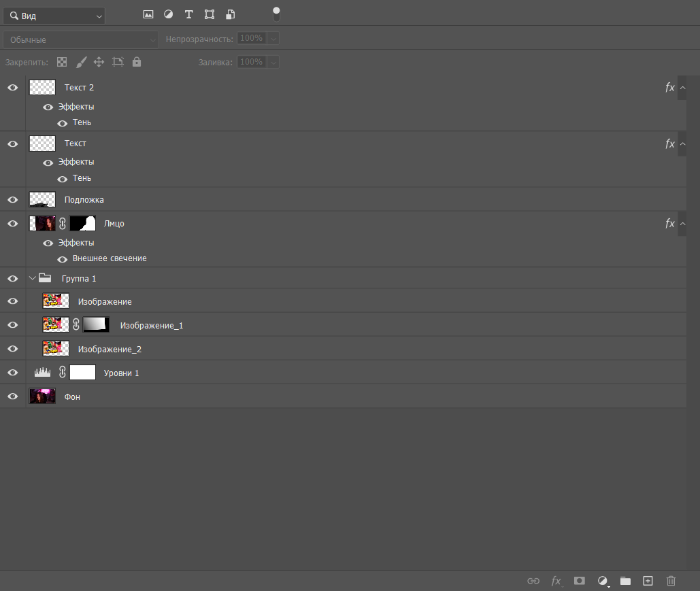Collapse the Группа 1 folder chevron
This screenshot has width=700, height=591.
33,278
